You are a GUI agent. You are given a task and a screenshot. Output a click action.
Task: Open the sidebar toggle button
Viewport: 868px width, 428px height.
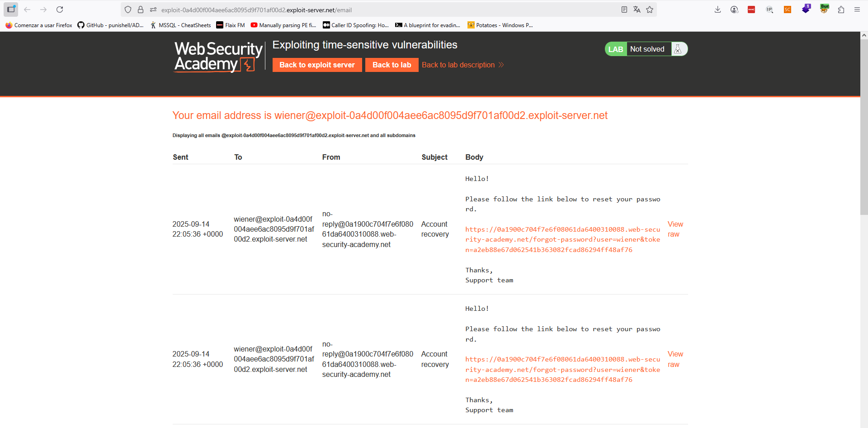[11, 10]
